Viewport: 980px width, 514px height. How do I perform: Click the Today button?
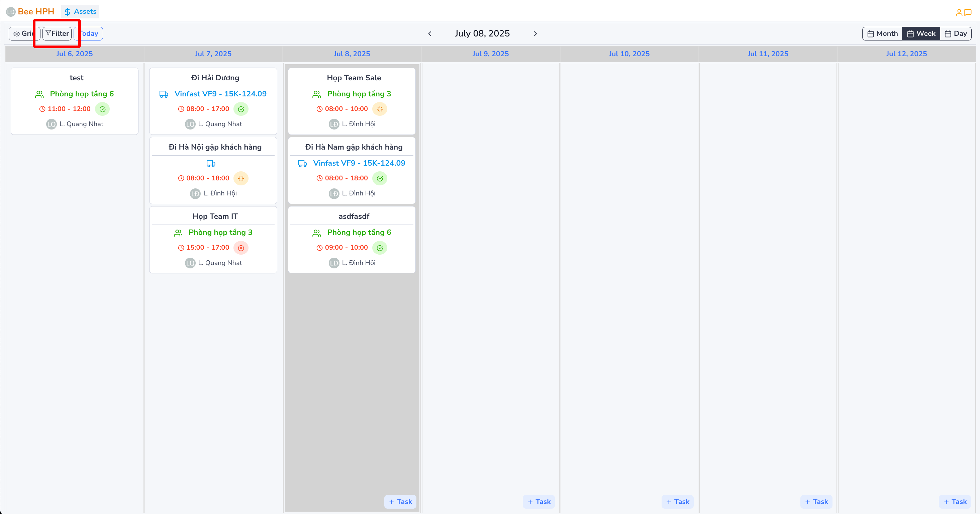point(88,33)
